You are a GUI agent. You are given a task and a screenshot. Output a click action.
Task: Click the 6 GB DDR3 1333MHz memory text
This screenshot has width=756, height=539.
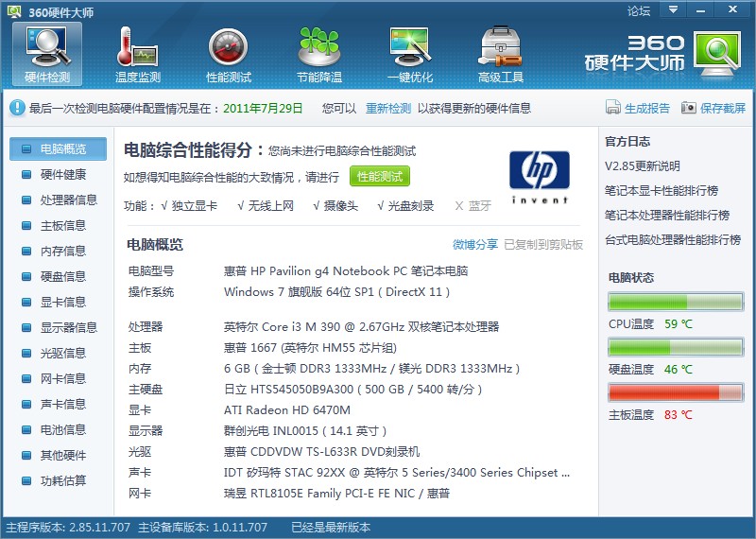(x=371, y=369)
